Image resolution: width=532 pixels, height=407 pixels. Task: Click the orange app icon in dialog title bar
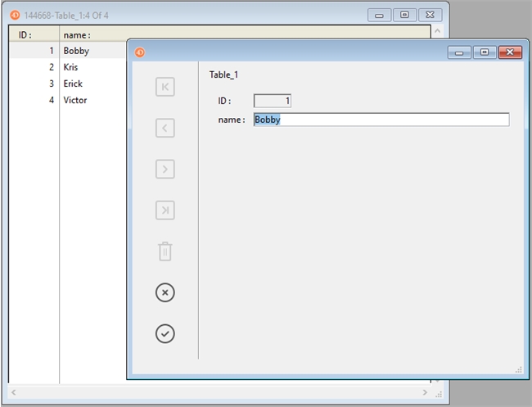tap(139, 52)
